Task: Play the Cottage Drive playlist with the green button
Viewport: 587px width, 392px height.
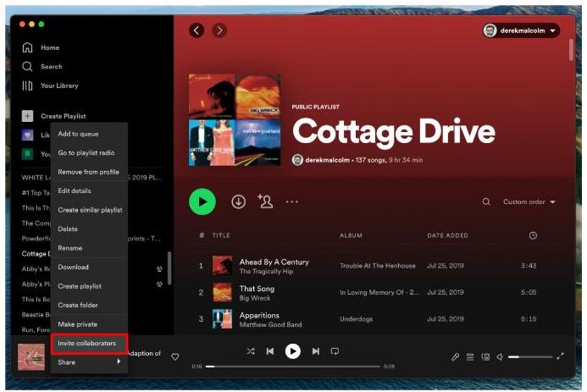Action: [202, 202]
